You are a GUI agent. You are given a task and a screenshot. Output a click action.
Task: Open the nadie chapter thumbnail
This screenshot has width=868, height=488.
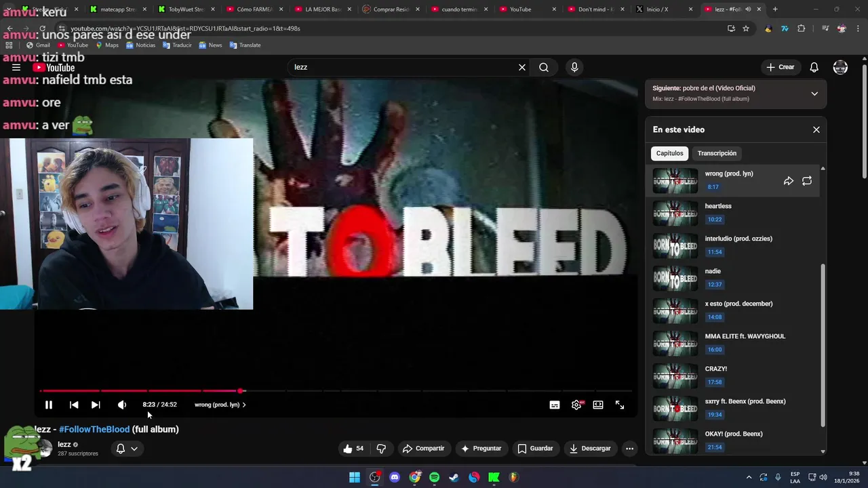click(675, 279)
